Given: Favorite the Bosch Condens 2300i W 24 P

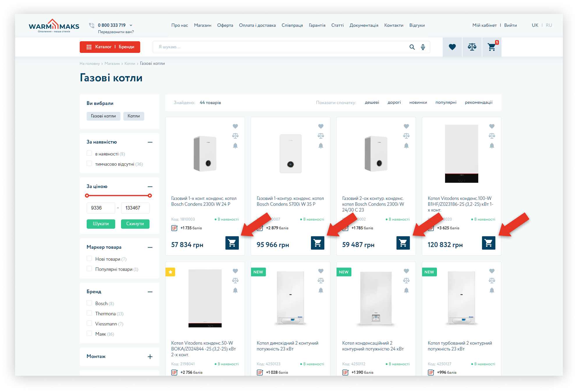Looking at the screenshot, I should pos(235,126).
